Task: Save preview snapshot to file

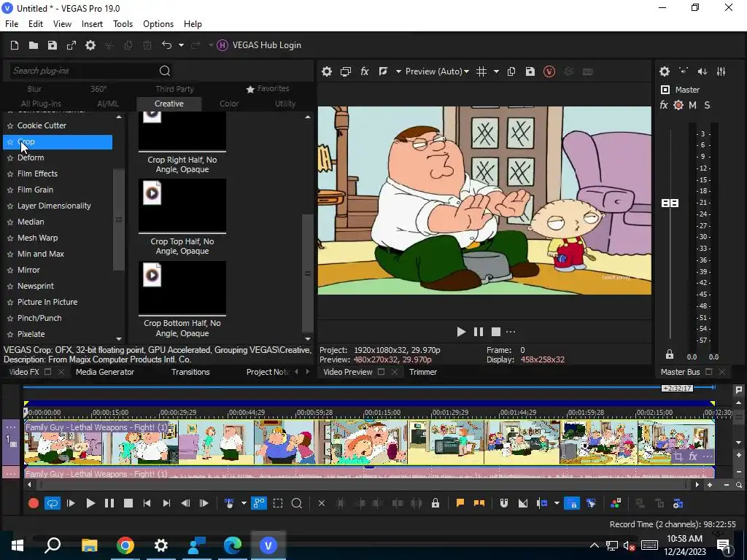Action: click(x=530, y=71)
